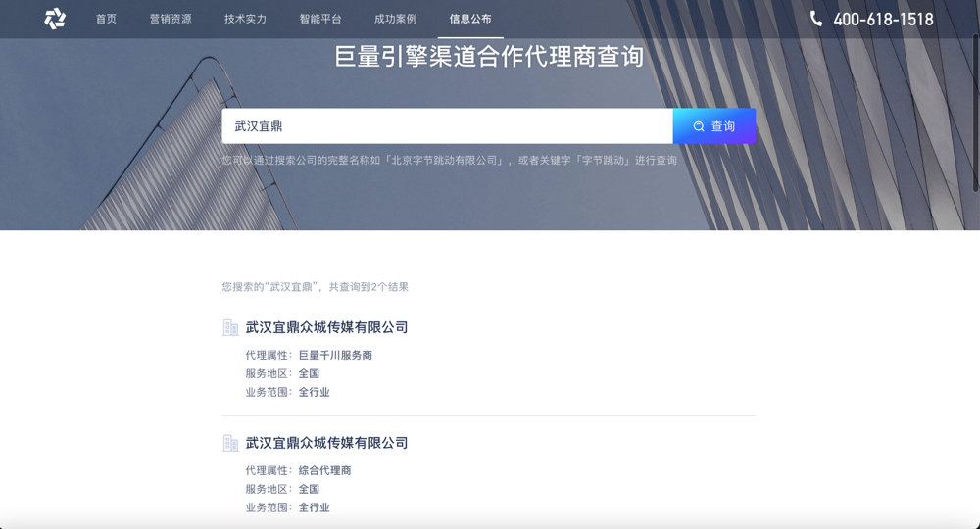Click the 400-618-1518 hotline number

883,19
